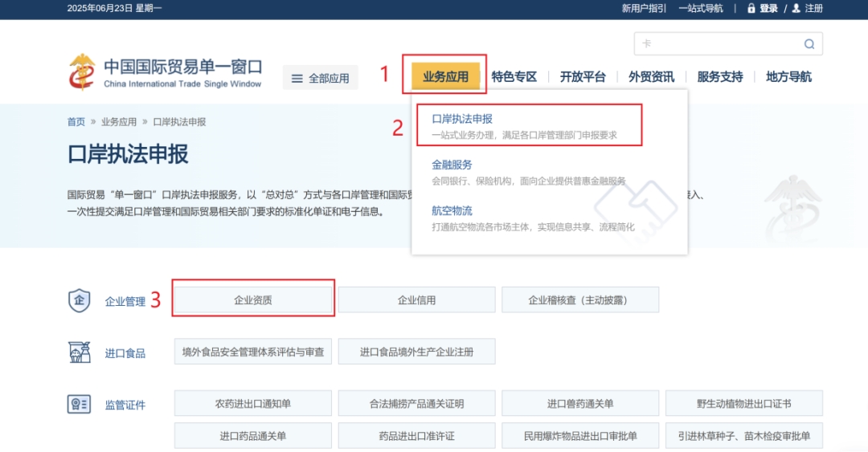Click 业务应用 in breadcrumb
The image size is (868, 452).
(118, 122)
